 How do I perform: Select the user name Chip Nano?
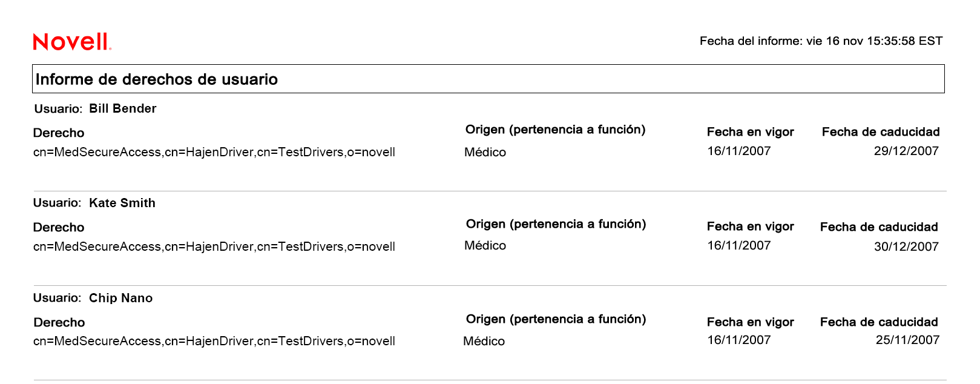(120, 299)
